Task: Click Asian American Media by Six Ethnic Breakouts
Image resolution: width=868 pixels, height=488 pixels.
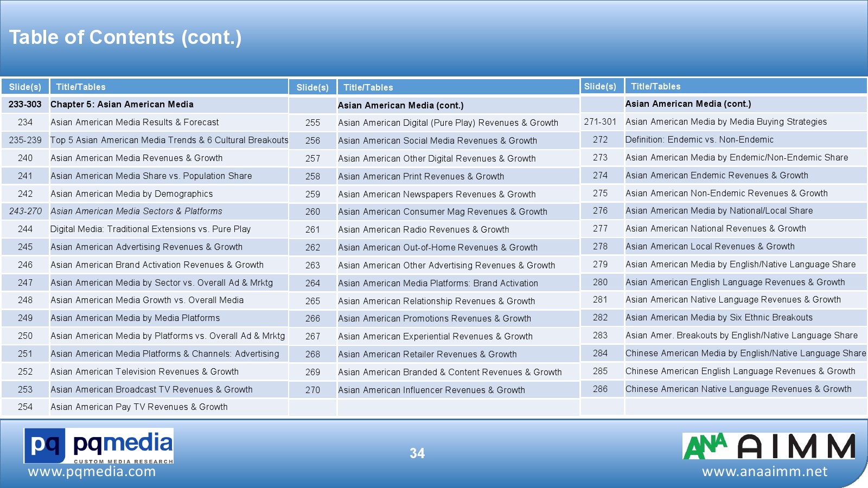Action: point(719,318)
